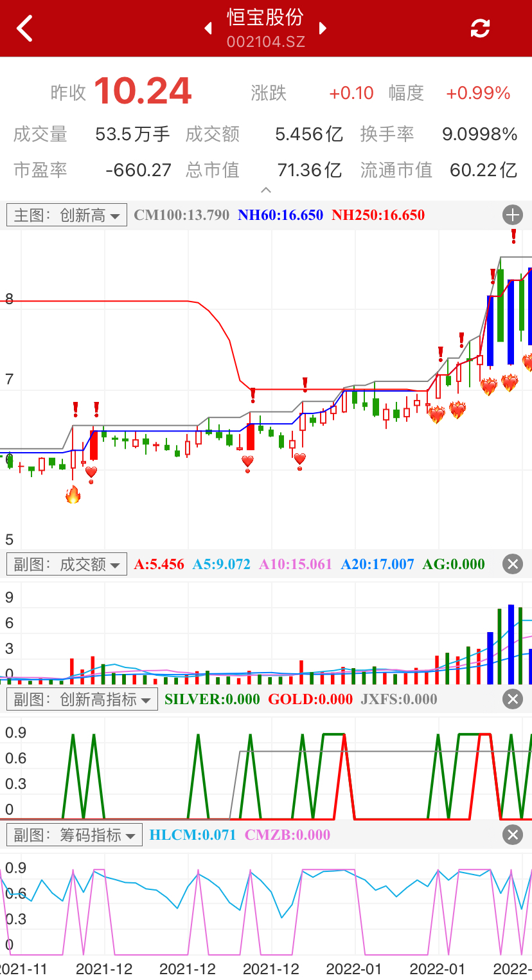Remove the 创新高指标 sub-chart
Image resolution: width=532 pixels, height=980 pixels.
click(x=513, y=699)
